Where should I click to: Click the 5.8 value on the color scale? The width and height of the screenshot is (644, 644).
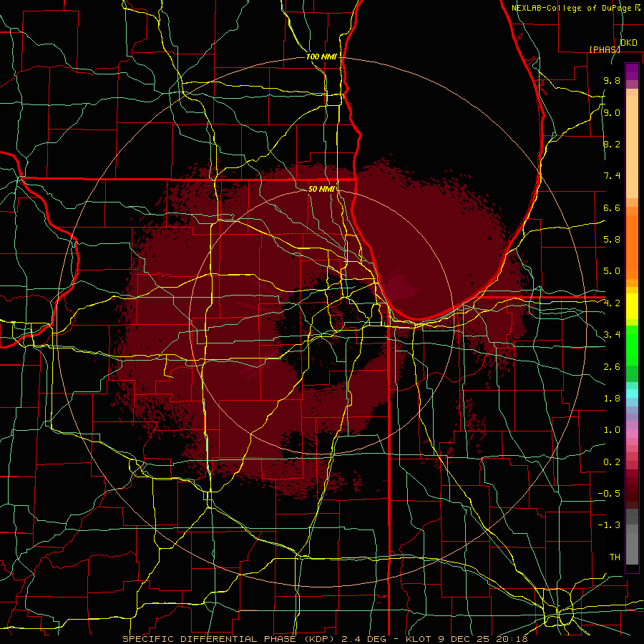coord(612,240)
